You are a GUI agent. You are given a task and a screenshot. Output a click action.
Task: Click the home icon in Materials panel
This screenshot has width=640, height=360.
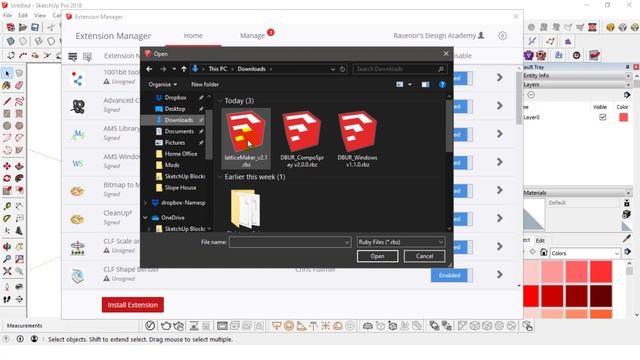543,253
